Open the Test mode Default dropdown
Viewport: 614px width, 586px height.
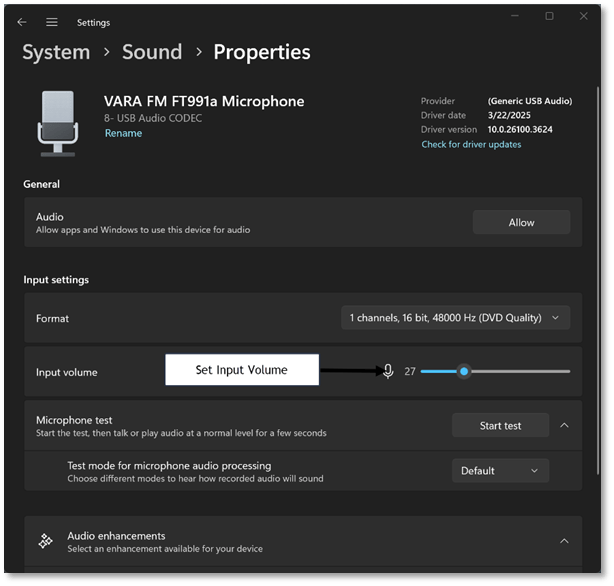[x=500, y=471]
